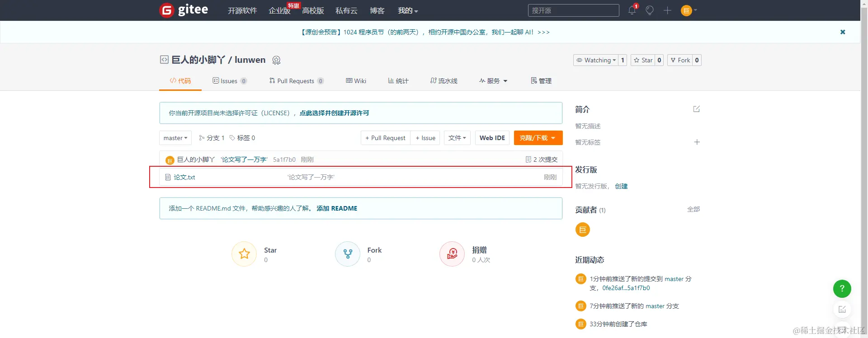Screen dimensions: 868x338
Task: Switch to the 管理 tab
Action: pyautogui.click(x=541, y=81)
